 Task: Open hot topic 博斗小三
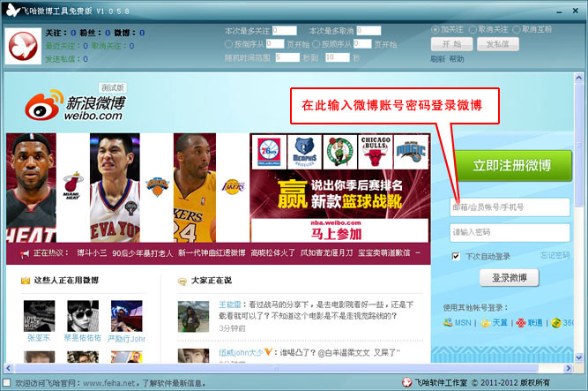[x=92, y=252]
